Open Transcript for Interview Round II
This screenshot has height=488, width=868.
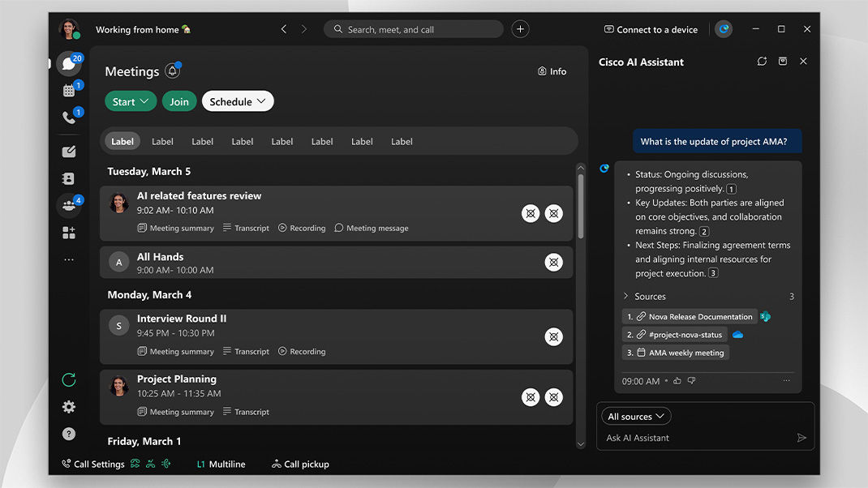coord(246,352)
